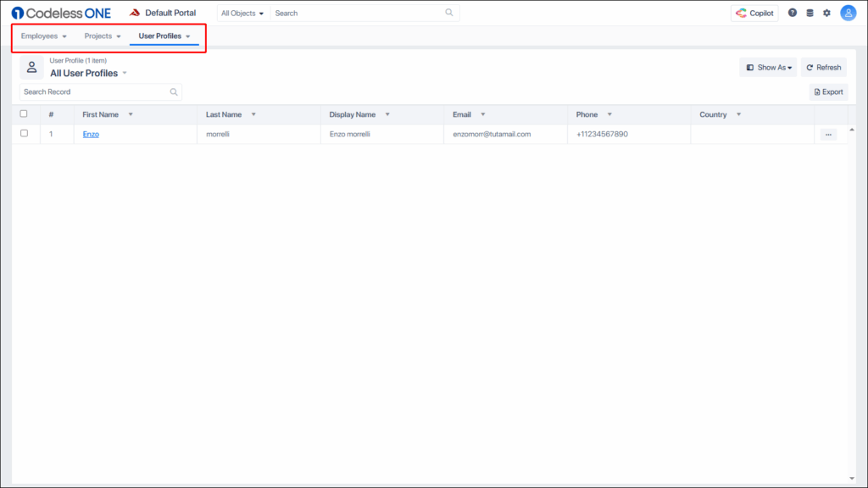
Task: Click the Refresh button
Action: (x=824, y=68)
